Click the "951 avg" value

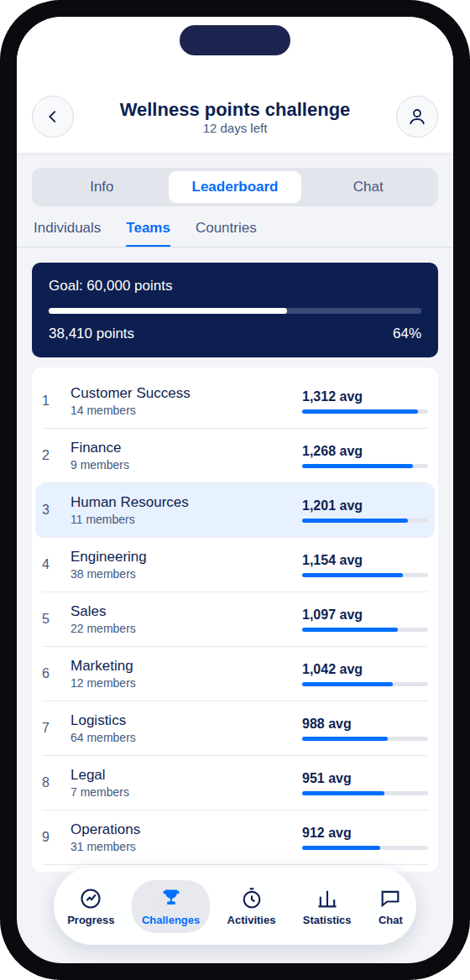pyautogui.click(x=326, y=778)
